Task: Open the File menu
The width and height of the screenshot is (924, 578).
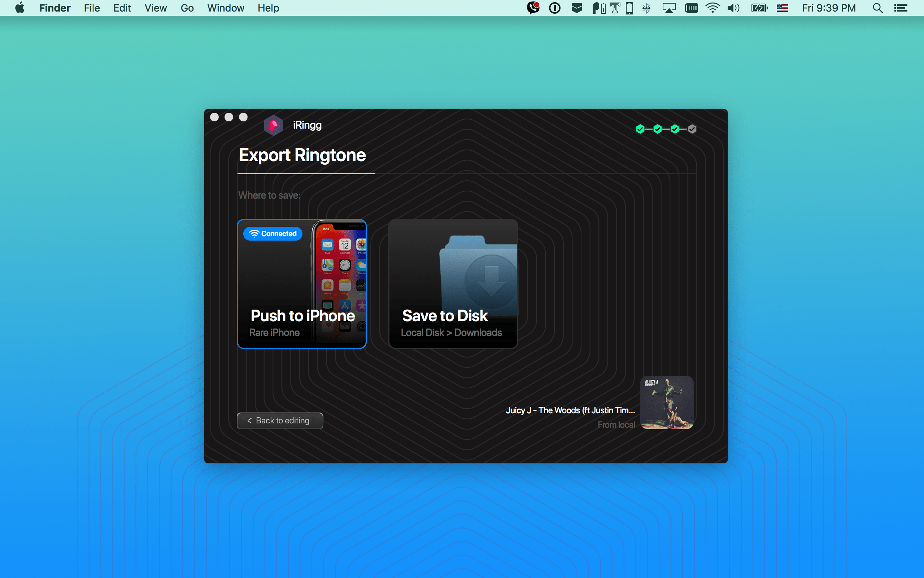Action: [x=92, y=8]
